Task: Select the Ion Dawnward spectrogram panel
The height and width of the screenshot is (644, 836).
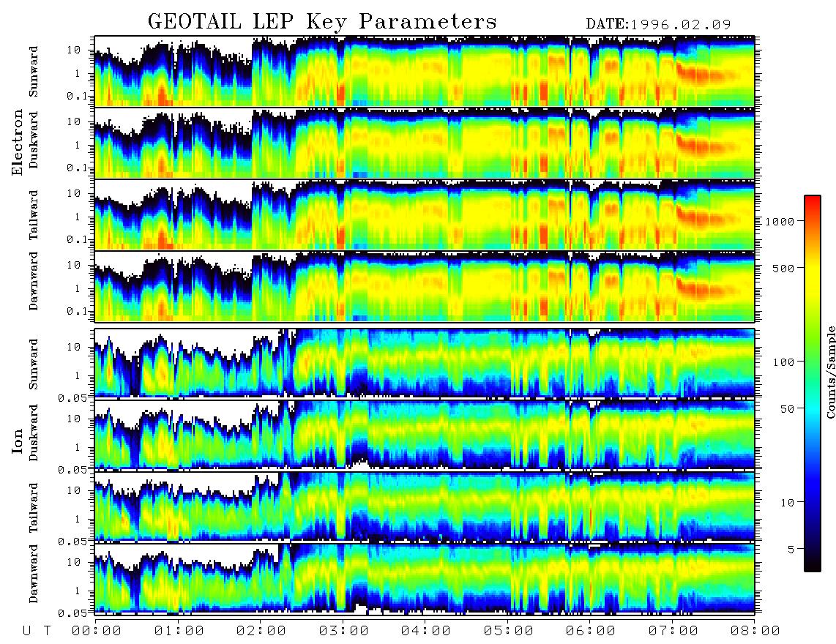Action: [425, 578]
